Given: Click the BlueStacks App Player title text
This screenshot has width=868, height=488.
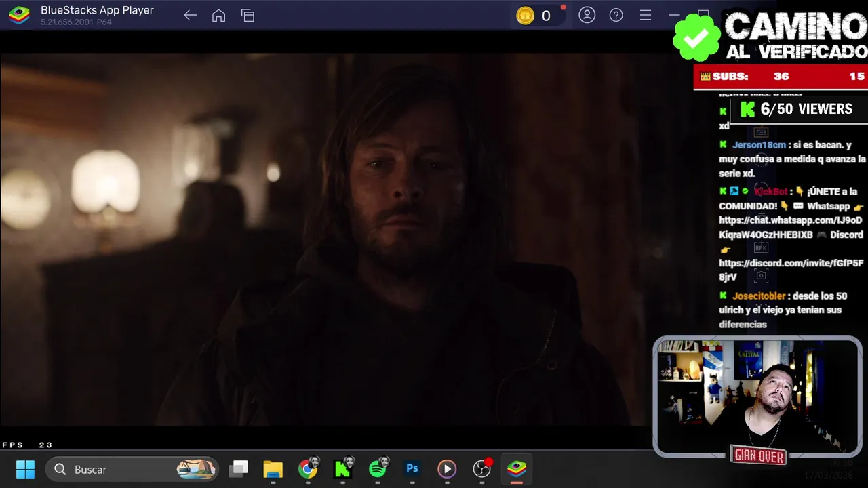Looking at the screenshot, I should [97, 10].
